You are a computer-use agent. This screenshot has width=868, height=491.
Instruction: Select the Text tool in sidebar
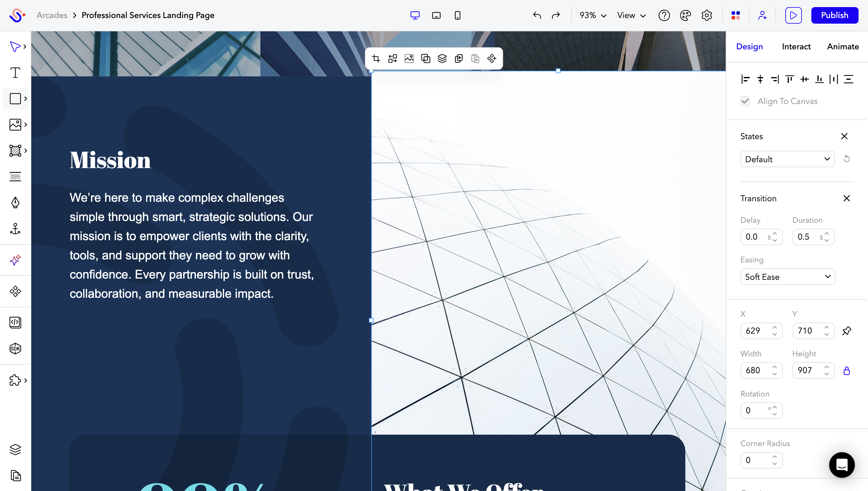[x=15, y=72]
